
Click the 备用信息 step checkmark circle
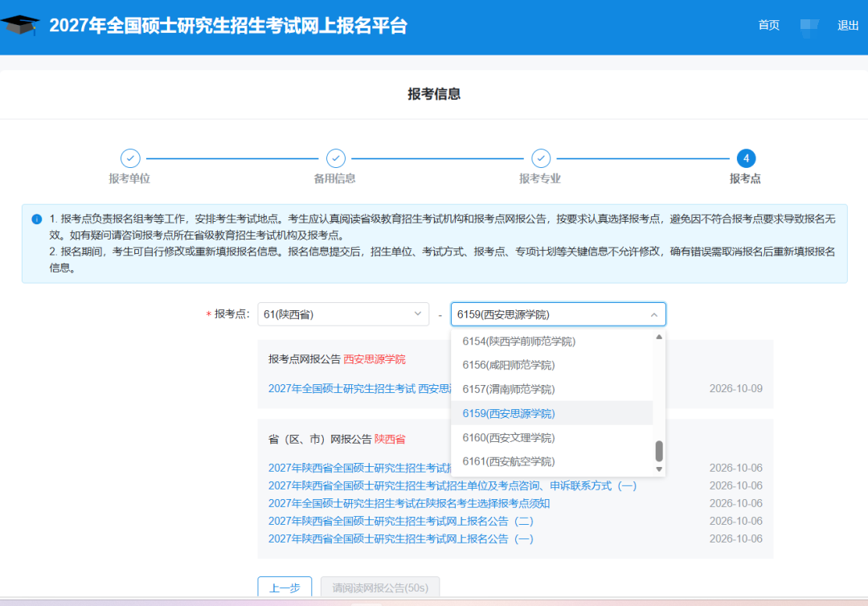335,158
